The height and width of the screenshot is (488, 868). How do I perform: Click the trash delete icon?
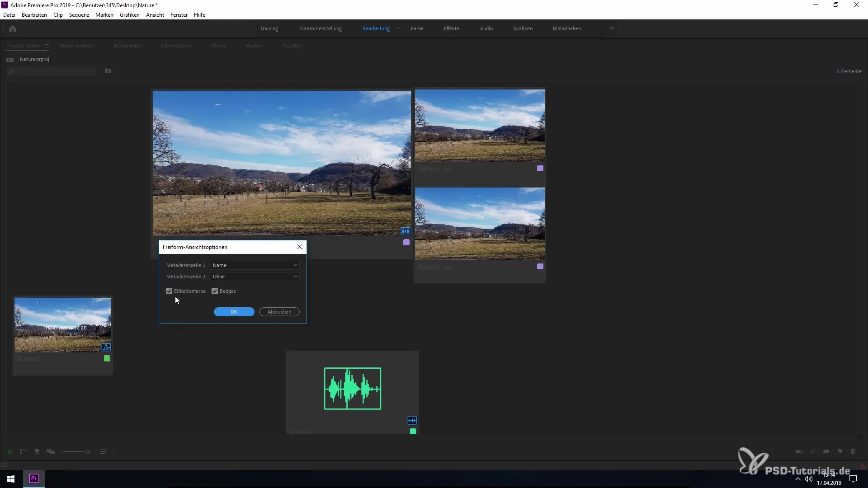click(854, 451)
